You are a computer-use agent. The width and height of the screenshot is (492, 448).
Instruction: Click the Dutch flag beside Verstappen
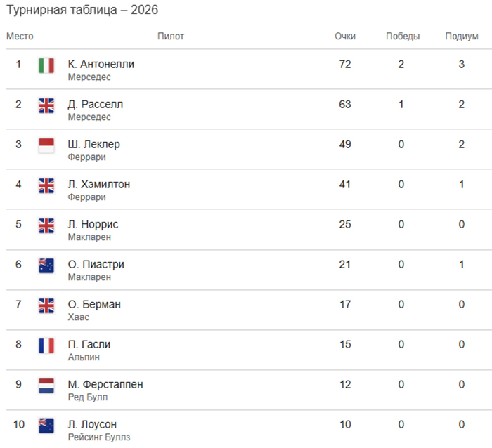46,386
